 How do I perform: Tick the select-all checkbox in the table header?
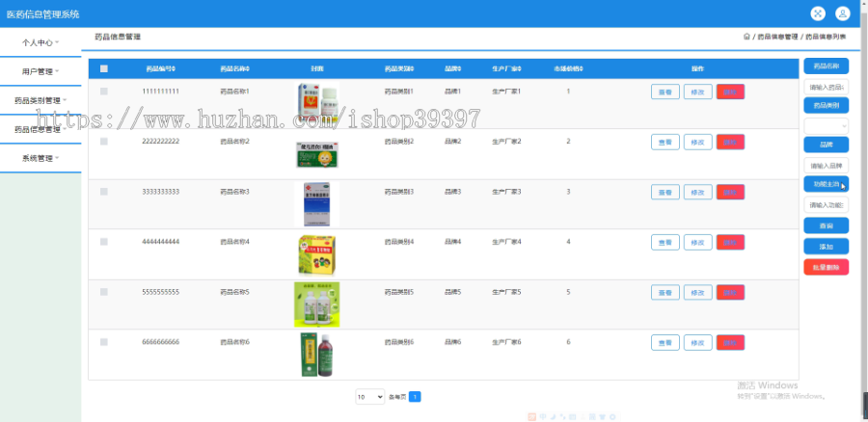point(104,69)
